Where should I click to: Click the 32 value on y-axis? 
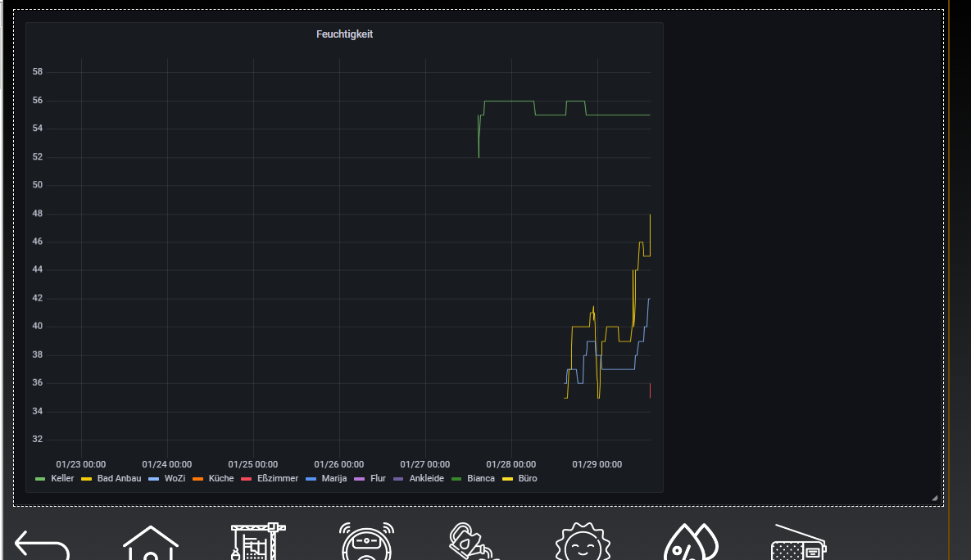(x=38, y=440)
